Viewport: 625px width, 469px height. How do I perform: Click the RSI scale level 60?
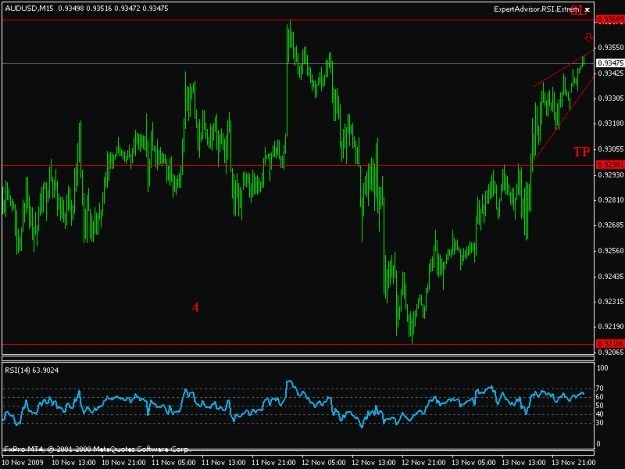tap(599, 397)
